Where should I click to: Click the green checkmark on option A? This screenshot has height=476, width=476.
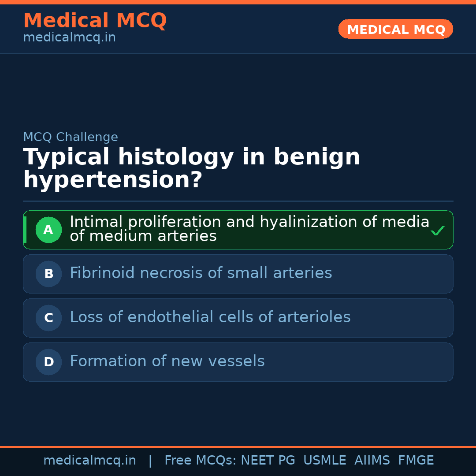[437, 231]
